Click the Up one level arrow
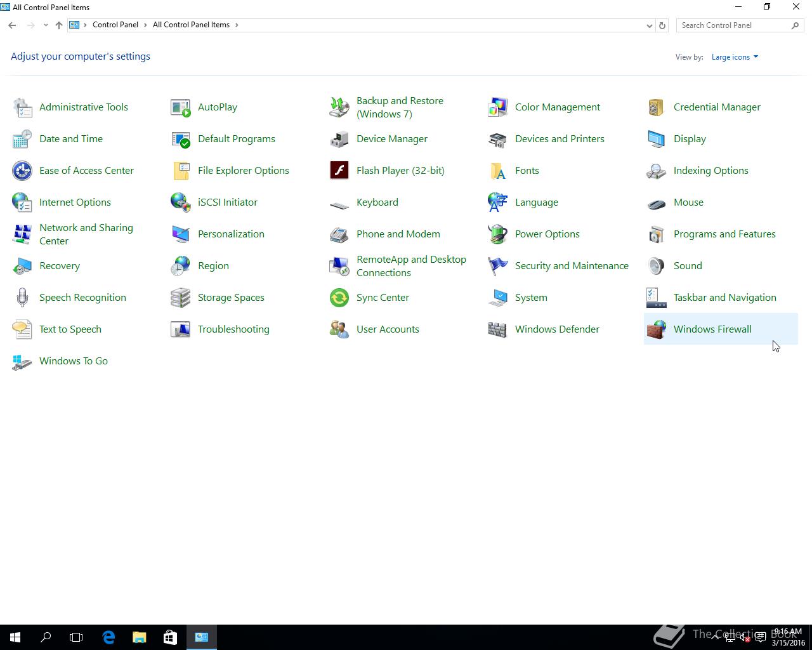Image resolution: width=812 pixels, height=650 pixels. (x=59, y=25)
